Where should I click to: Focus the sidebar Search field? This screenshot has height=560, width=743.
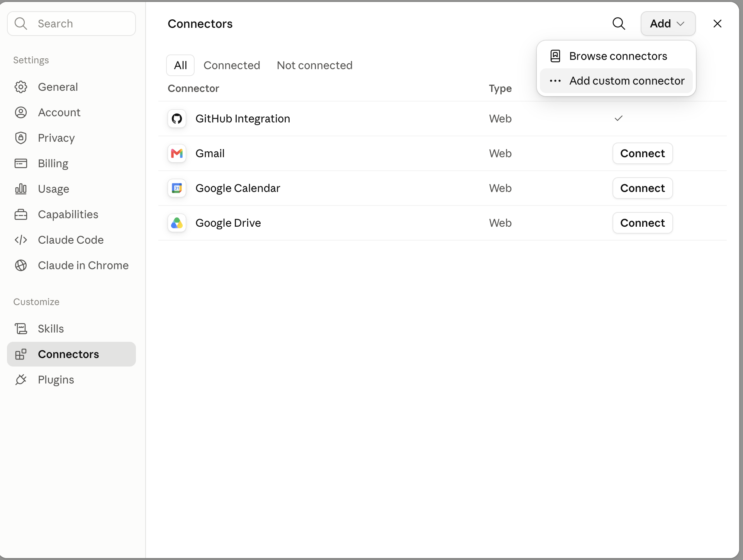coord(71,24)
